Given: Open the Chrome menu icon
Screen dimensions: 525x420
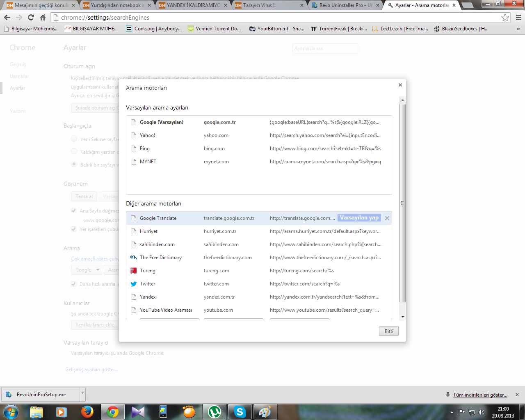Looking at the screenshot, I should coord(518,18).
